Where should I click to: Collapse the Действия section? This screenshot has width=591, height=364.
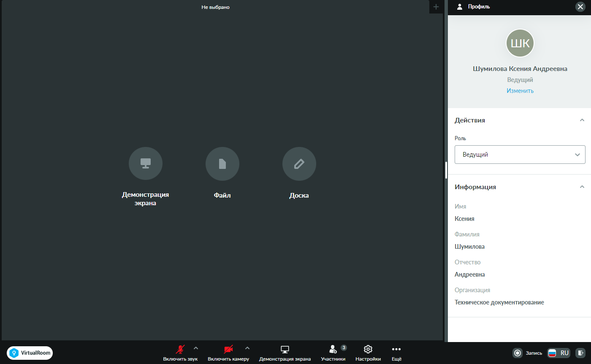pos(582,120)
